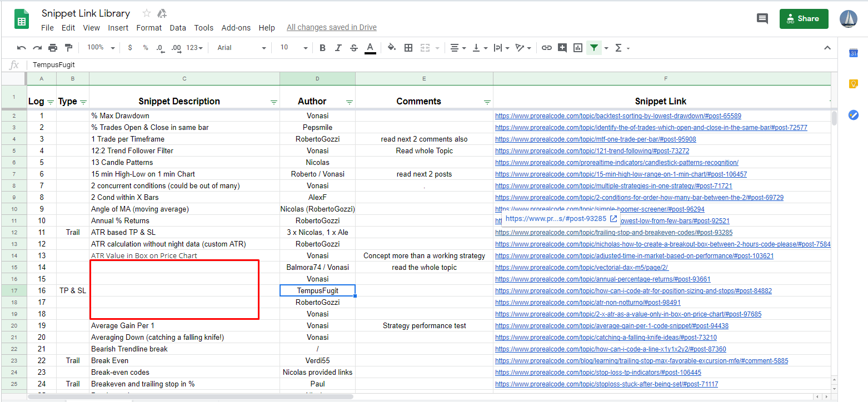Open comment history icon beside Share

point(762,18)
